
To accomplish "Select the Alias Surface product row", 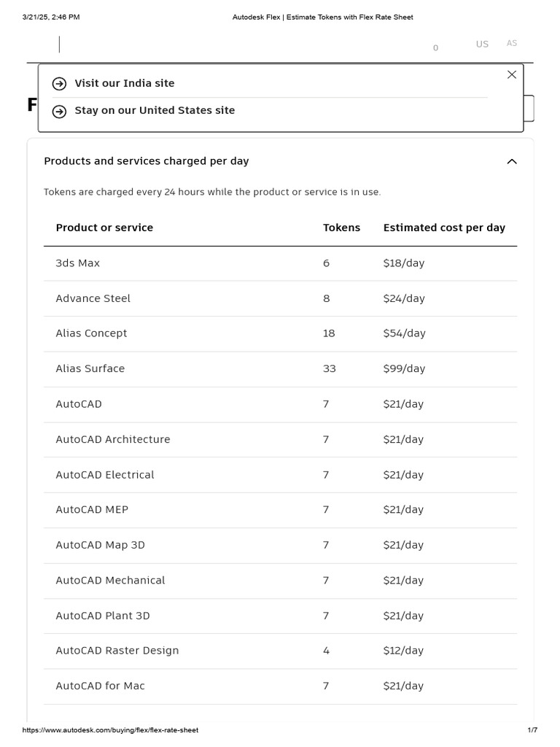I will [280, 368].
